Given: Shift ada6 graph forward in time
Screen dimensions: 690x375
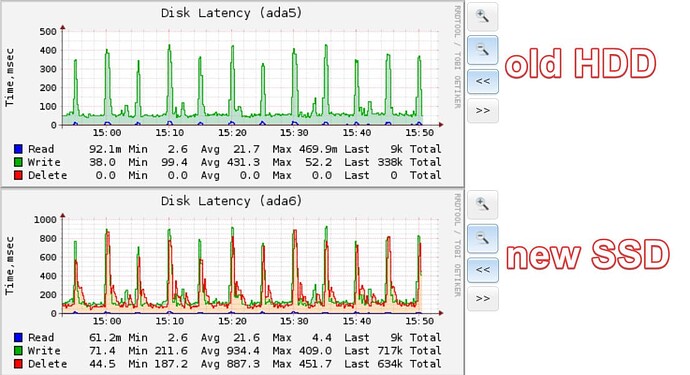Looking at the screenshot, I should click(482, 299).
